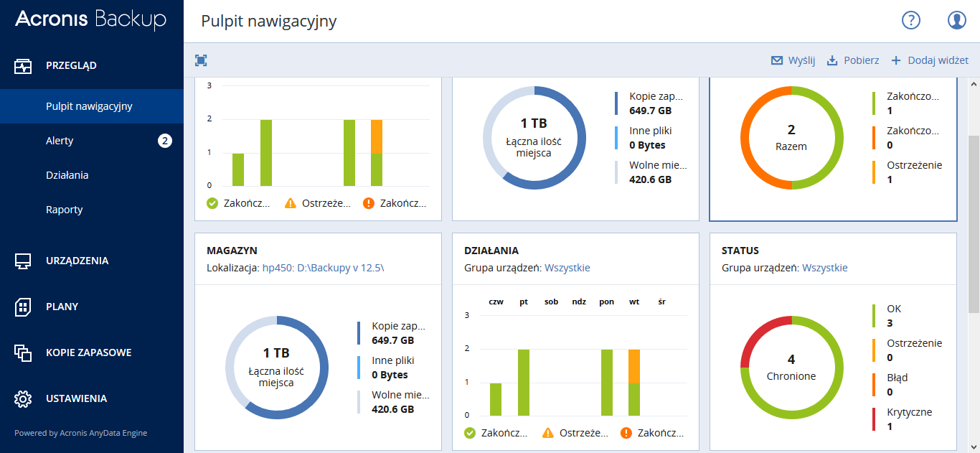
Task: Click the Plany plans icon
Action: [x=24, y=307]
